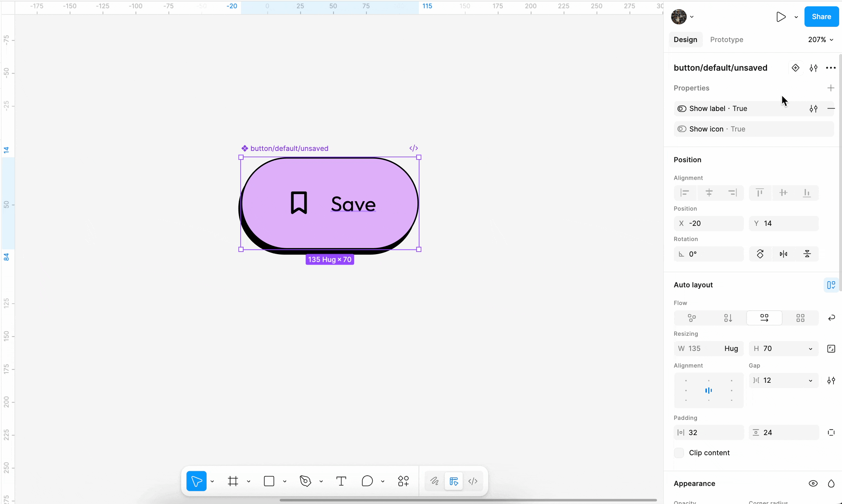Present prototype with play button
The width and height of the screenshot is (842, 504).
(x=781, y=17)
